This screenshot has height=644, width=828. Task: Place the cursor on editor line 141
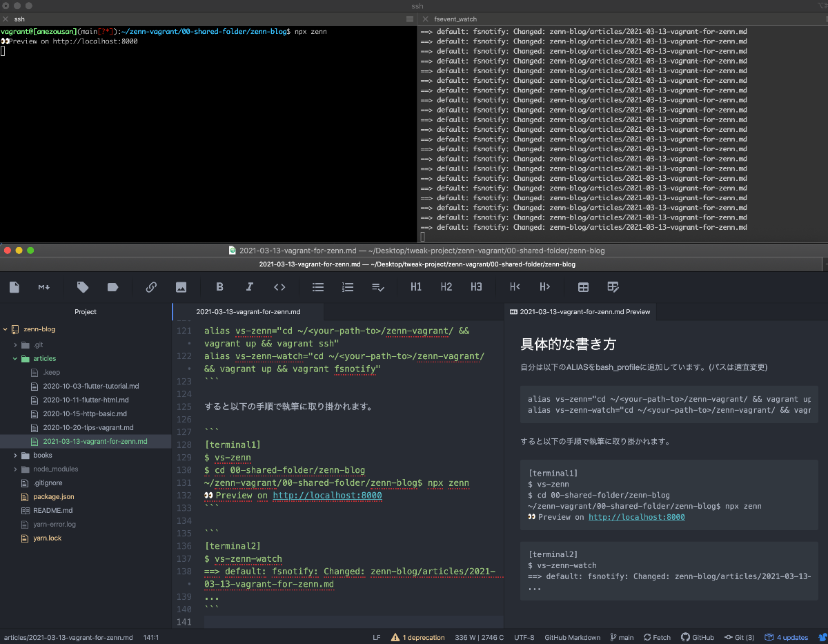[352, 622]
